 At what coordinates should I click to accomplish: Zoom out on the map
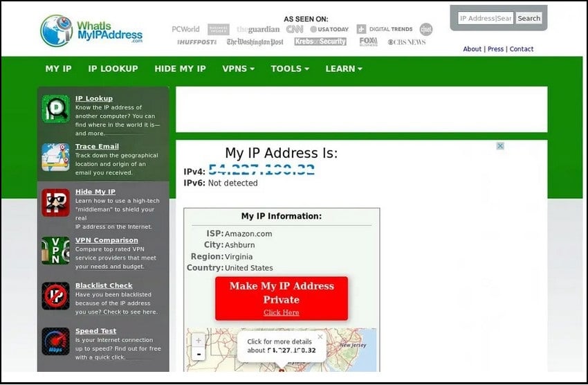click(199, 354)
